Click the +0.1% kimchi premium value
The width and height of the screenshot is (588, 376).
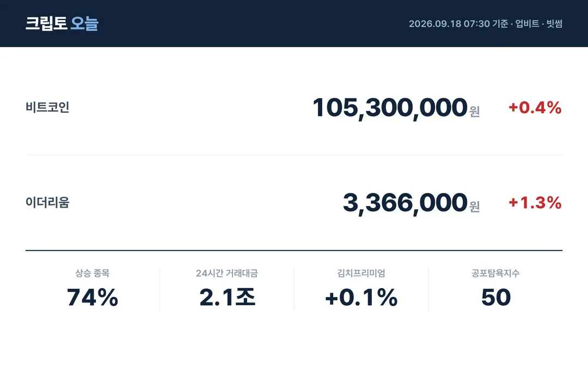361,298
